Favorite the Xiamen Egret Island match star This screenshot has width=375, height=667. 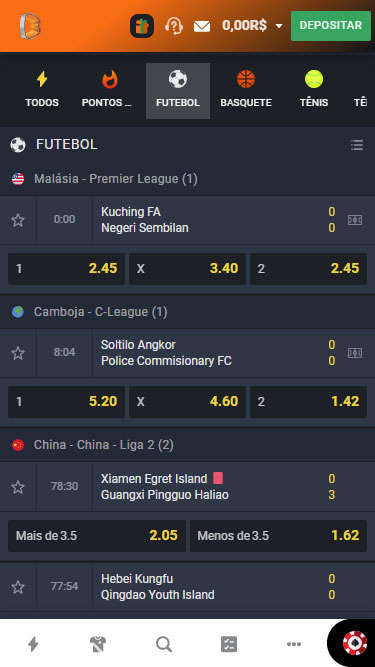click(18, 487)
